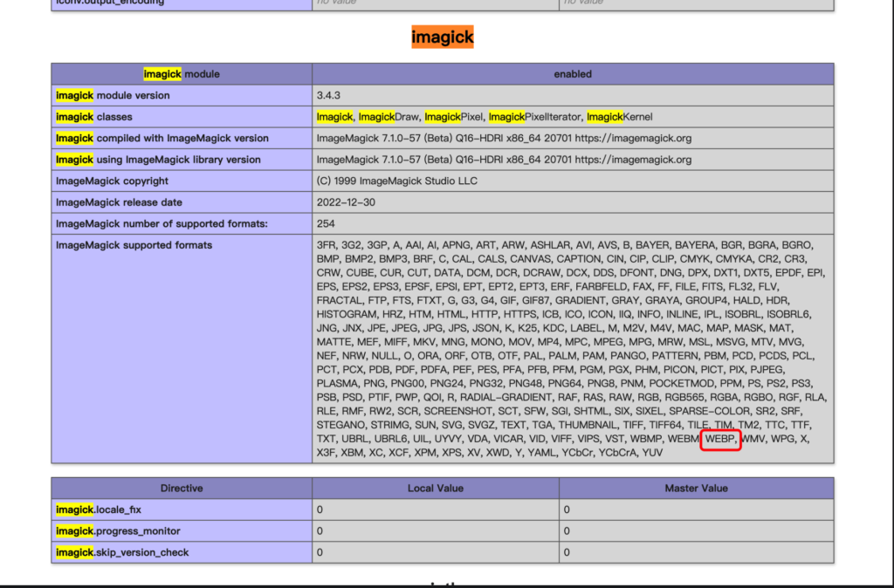Image resolution: width=894 pixels, height=588 pixels.
Task: Click the "Local Value" column header
Action: [435, 488]
